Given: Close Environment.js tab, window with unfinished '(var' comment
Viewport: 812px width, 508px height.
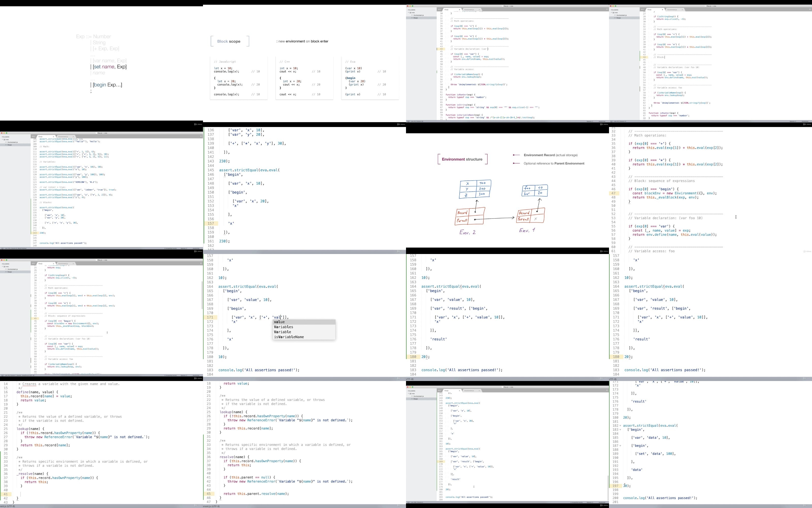Looking at the screenshot, I should pyautogui.click(x=479, y=9).
